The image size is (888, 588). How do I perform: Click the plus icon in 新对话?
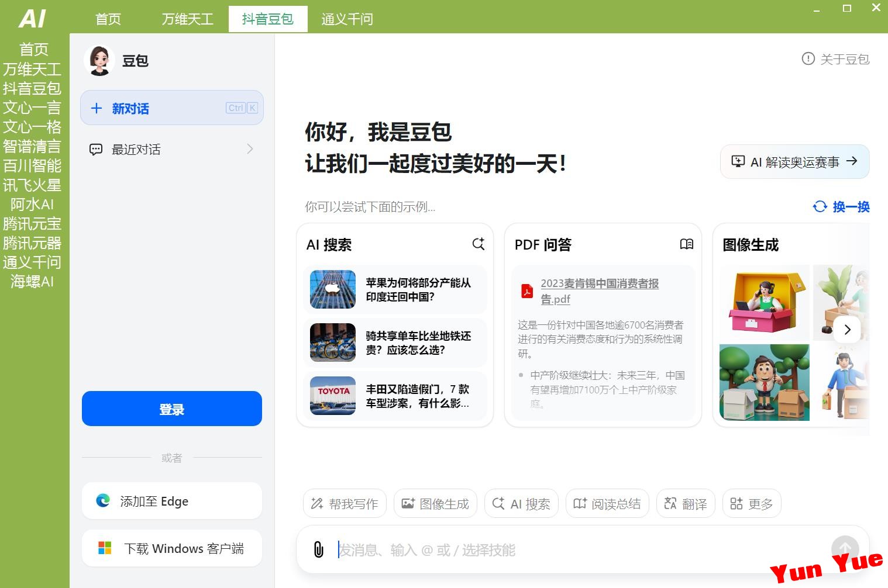97,108
